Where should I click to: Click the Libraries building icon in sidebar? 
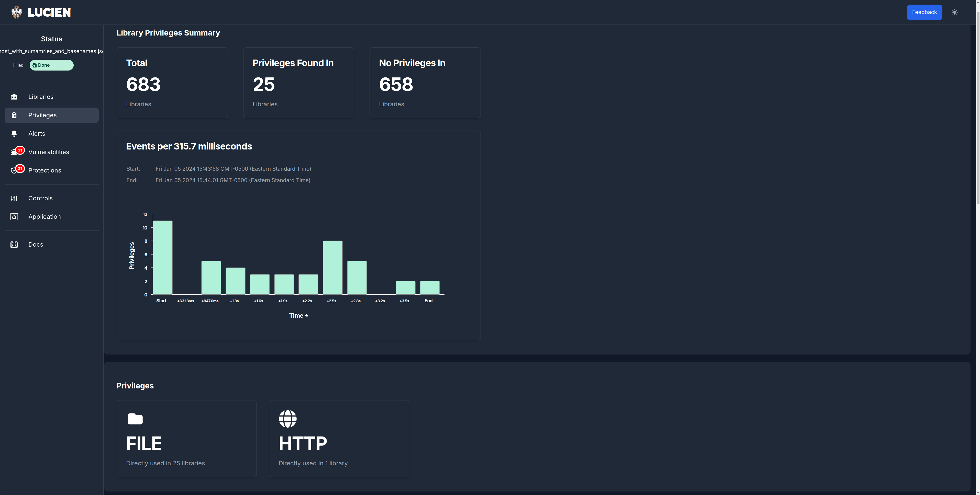14,97
